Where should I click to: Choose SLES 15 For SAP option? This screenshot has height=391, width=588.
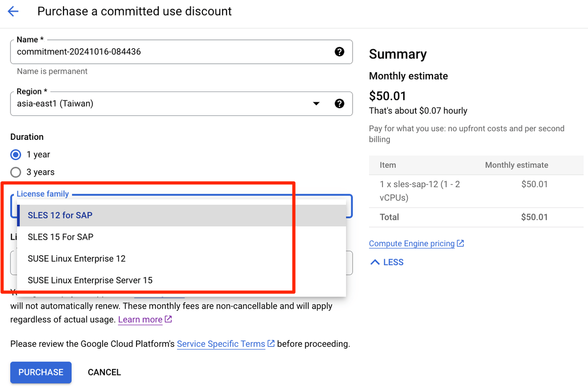(60, 237)
